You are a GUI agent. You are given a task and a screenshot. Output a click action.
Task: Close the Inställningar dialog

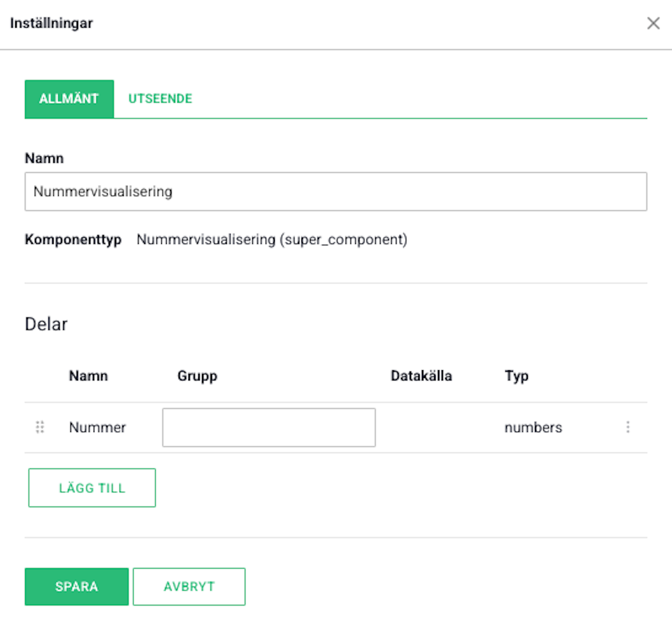[x=653, y=23]
